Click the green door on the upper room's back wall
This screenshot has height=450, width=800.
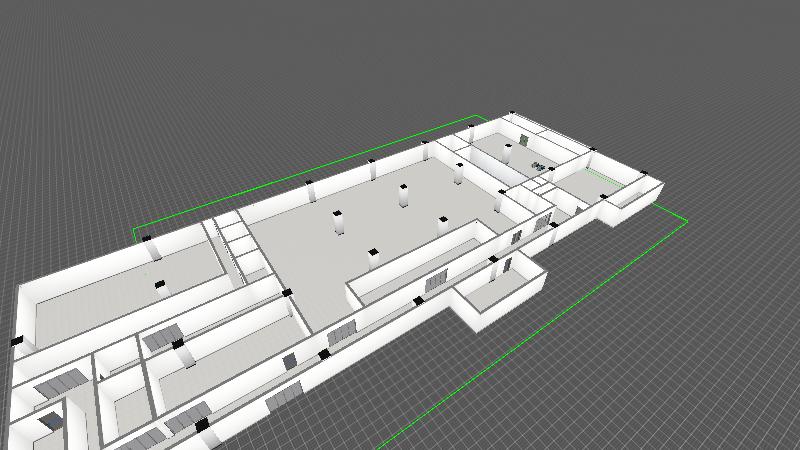click(524, 139)
